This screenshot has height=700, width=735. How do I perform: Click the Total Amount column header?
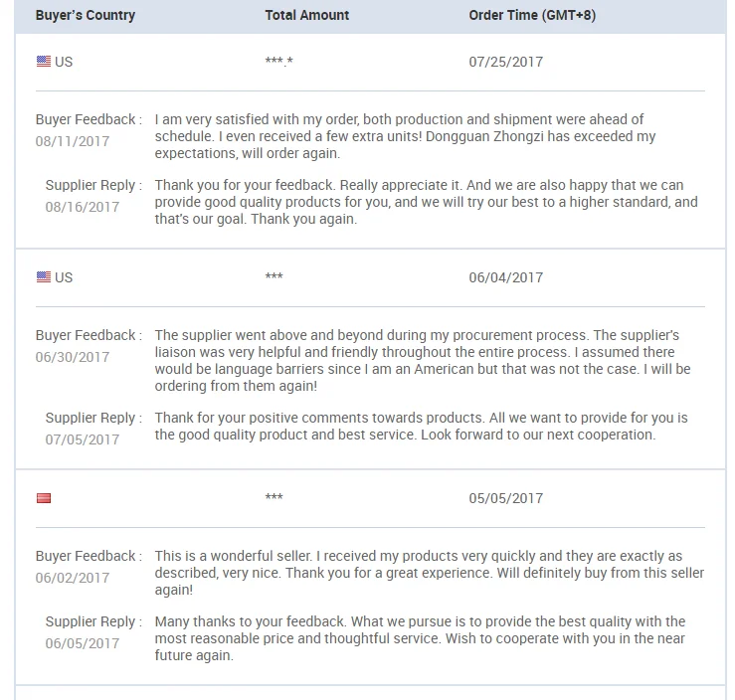307,15
